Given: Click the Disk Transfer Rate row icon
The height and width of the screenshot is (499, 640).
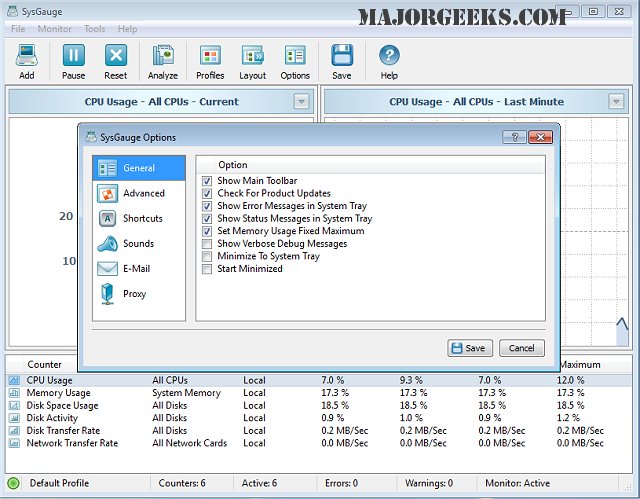Looking at the screenshot, I should pyautogui.click(x=14, y=430).
